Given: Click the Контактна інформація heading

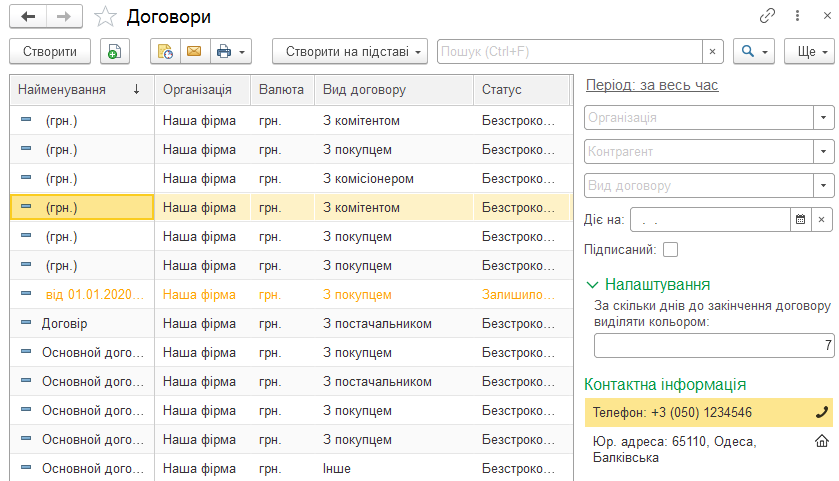Looking at the screenshot, I should tap(665, 384).
